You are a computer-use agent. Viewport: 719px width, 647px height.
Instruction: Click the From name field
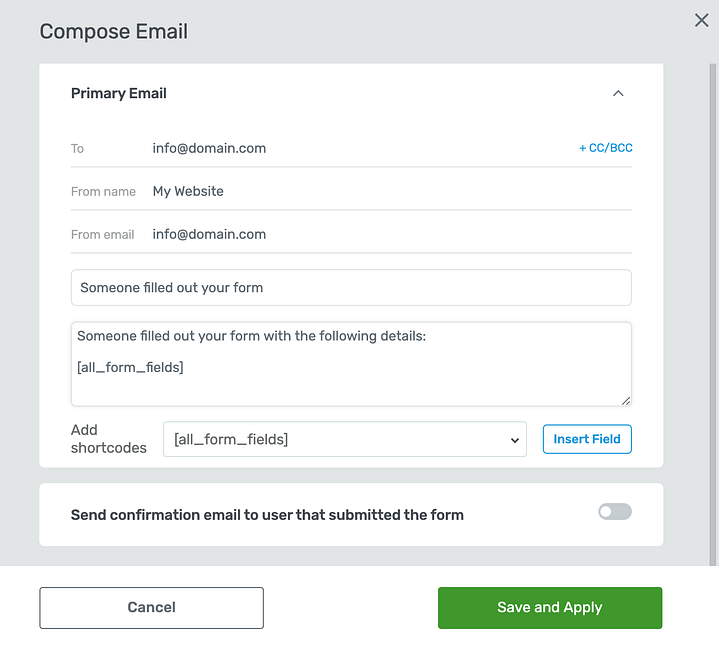[x=390, y=191]
